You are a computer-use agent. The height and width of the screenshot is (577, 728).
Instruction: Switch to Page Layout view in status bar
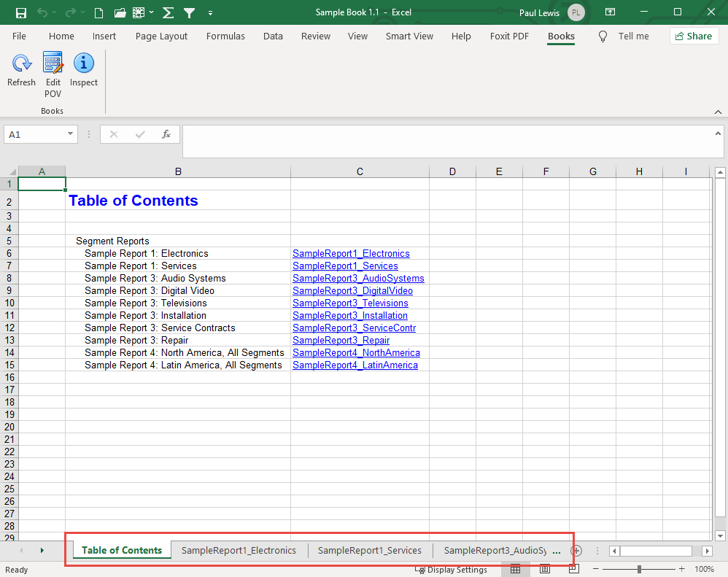(544, 570)
